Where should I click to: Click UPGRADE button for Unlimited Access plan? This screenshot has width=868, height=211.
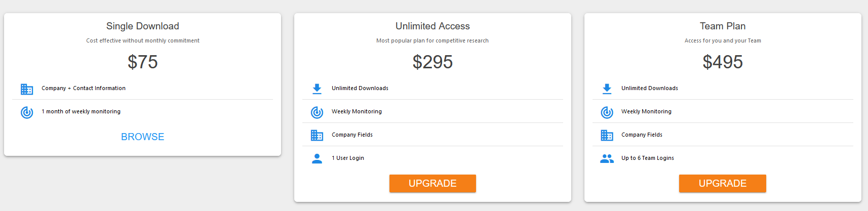432,183
